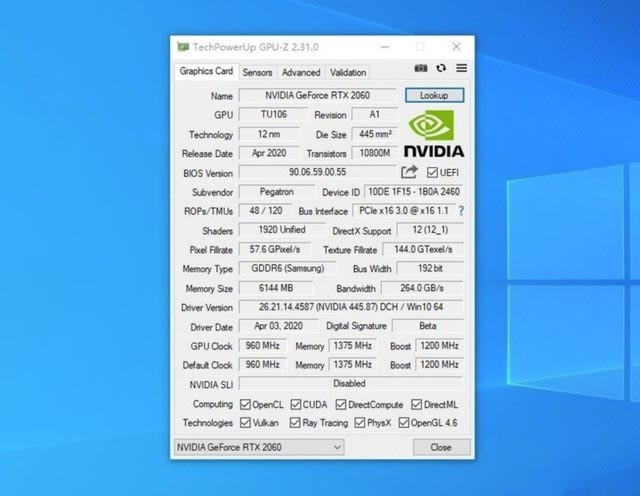Click the DirectX Support field 12 (12_1)
The image size is (640, 496).
(x=430, y=230)
